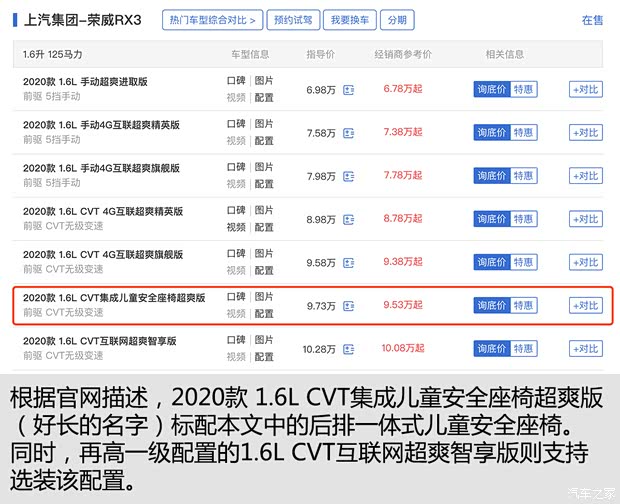Open the 2020款 1.6L 手动4G互联超爽精英版 title
Image resolution: width=620 pixels, height=504 pixels.
pos(101,125)
